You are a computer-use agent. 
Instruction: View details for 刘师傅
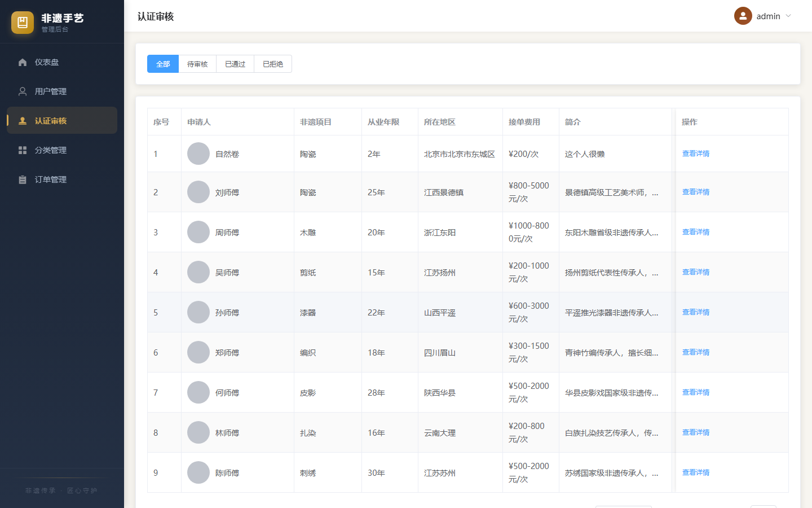point(696,192)
